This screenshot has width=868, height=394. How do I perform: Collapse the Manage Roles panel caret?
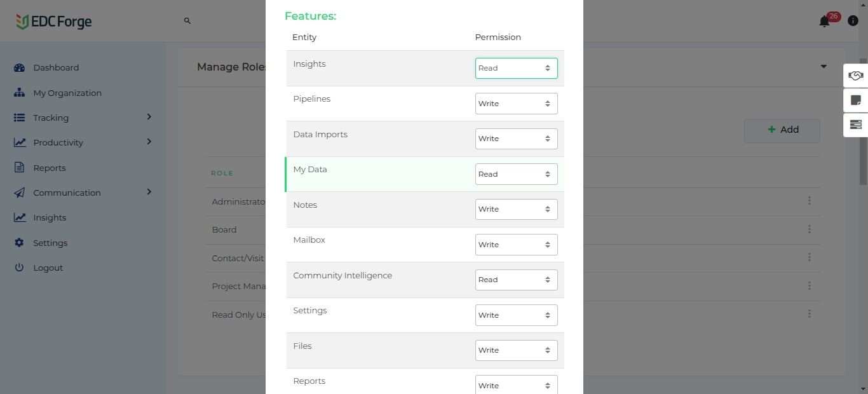[824, 67]
